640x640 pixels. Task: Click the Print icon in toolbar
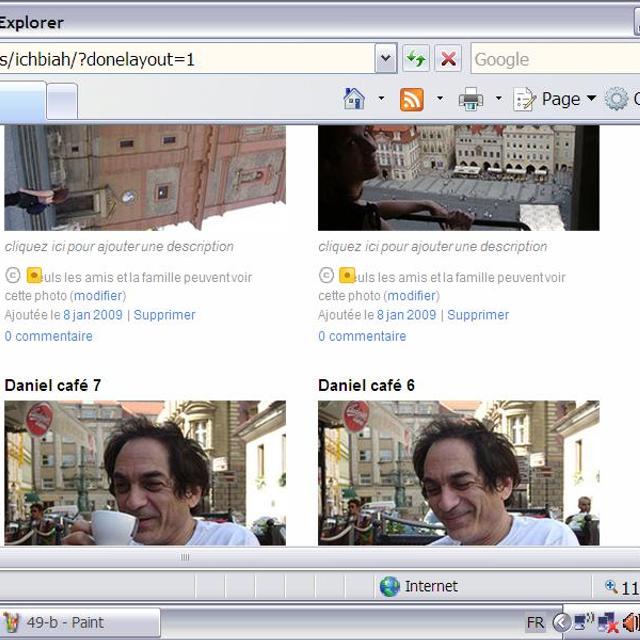point(470,99)
